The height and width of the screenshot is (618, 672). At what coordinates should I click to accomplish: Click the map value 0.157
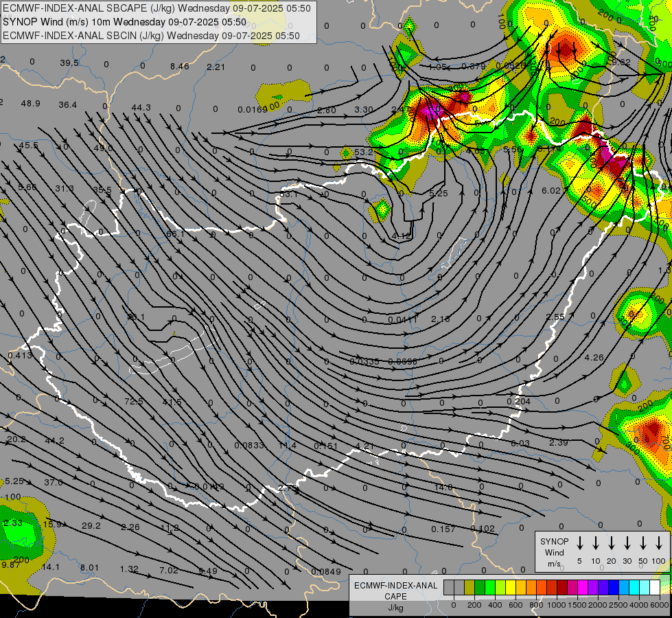point(443,529)
